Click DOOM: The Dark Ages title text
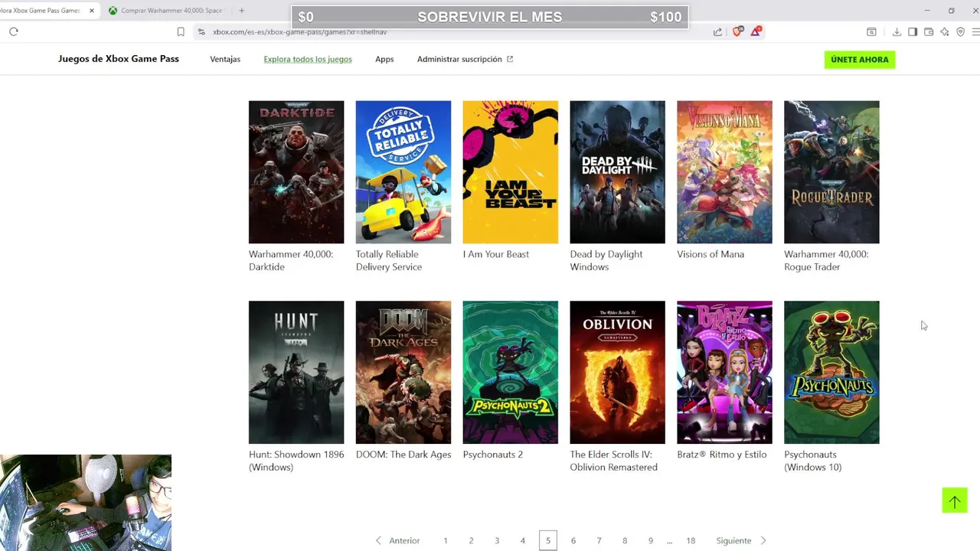Viewport: 980px width, 551px height. coord(403,455)
